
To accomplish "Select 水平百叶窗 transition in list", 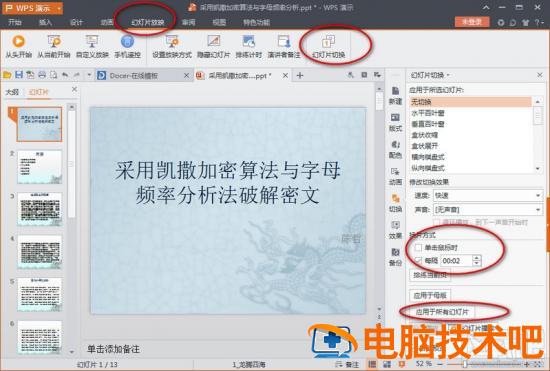I will click(470, 113).
